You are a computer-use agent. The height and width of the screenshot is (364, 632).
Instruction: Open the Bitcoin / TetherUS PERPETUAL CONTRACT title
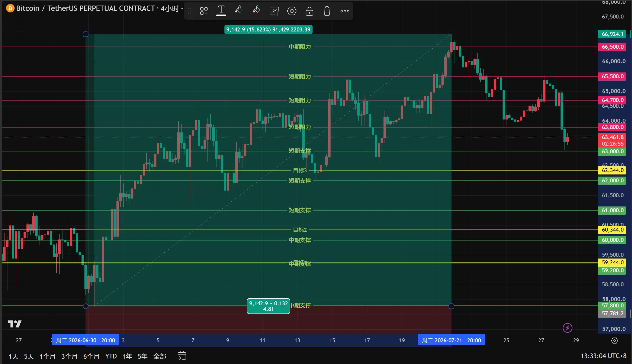(85, 8)
